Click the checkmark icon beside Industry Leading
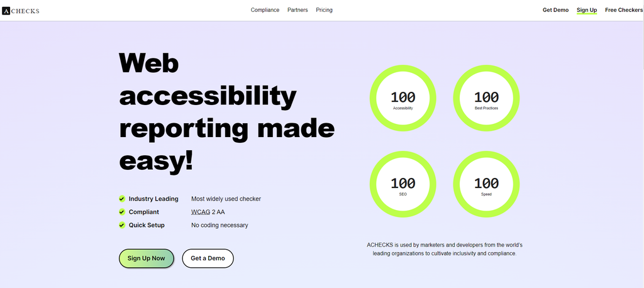 pyautogui.click(x=122, y=199)
